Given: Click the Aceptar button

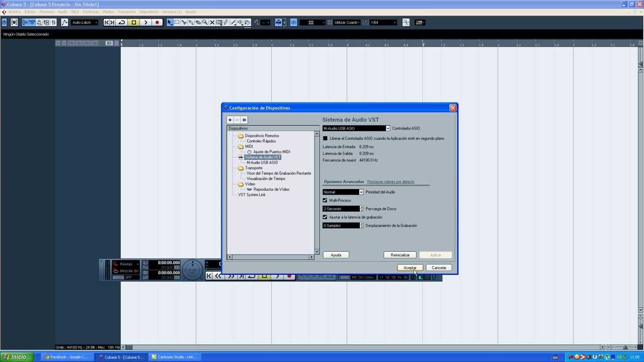Looking at the screenshot, I should [x=410, y=268].
